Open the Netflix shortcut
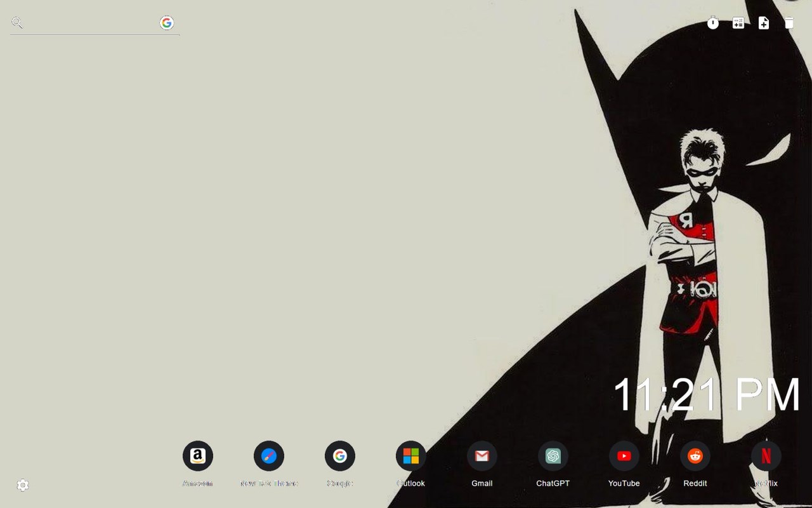 tap(766, 456)
